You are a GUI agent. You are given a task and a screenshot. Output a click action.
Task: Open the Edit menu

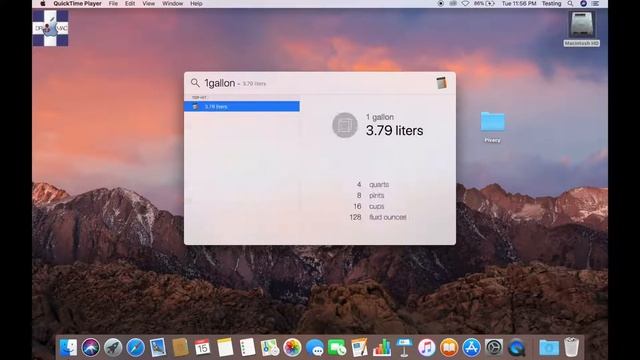[x=130, y=4]
